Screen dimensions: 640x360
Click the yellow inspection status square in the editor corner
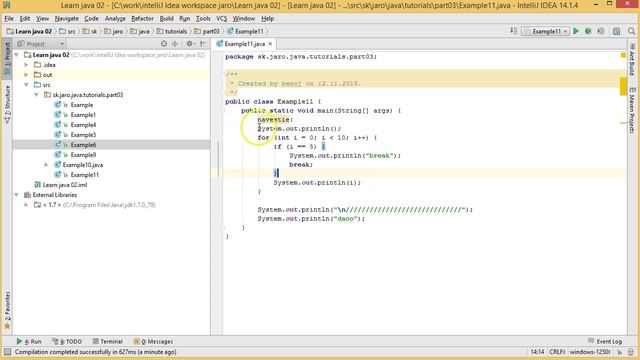[x=623, y=55]
